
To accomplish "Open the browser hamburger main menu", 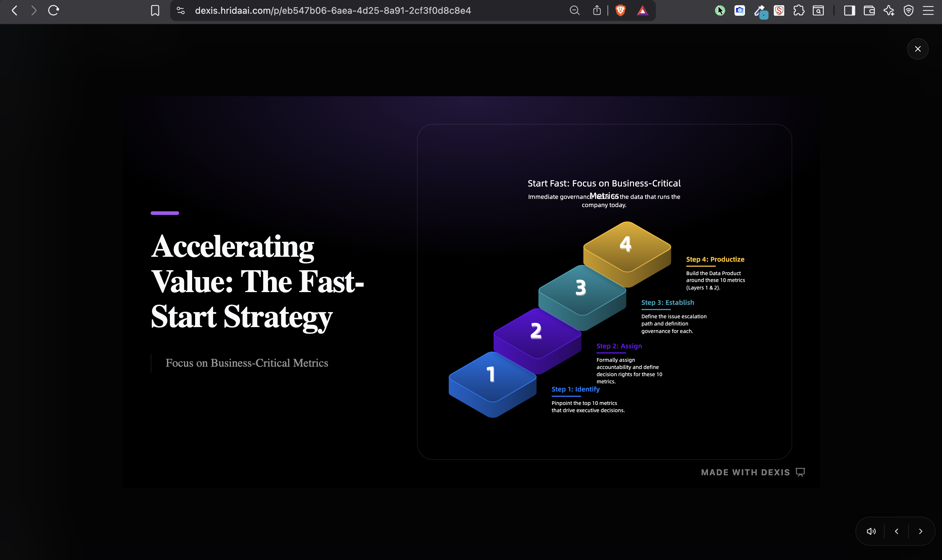I will pyautogui.click(x=928, y=10).
